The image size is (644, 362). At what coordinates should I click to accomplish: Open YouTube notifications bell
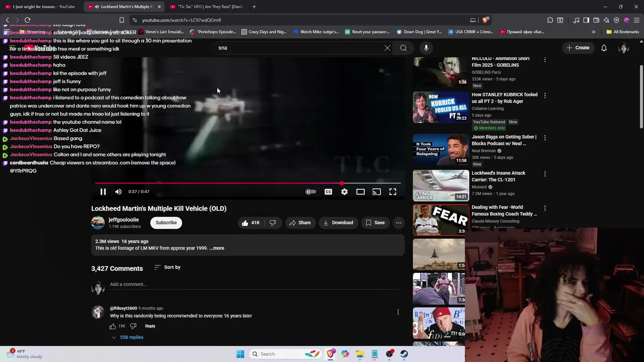coord(604,48)
